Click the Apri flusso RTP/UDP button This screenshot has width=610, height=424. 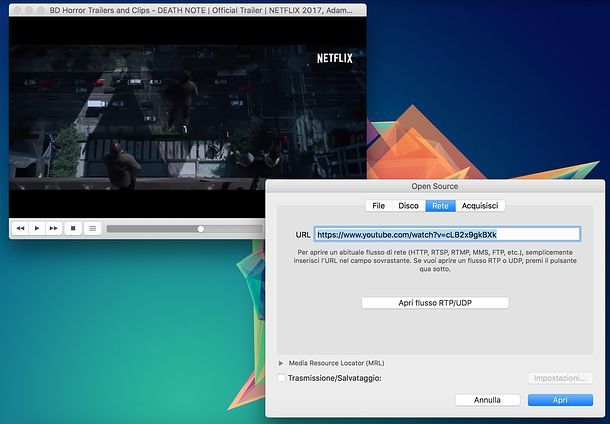tap(435, 303)
